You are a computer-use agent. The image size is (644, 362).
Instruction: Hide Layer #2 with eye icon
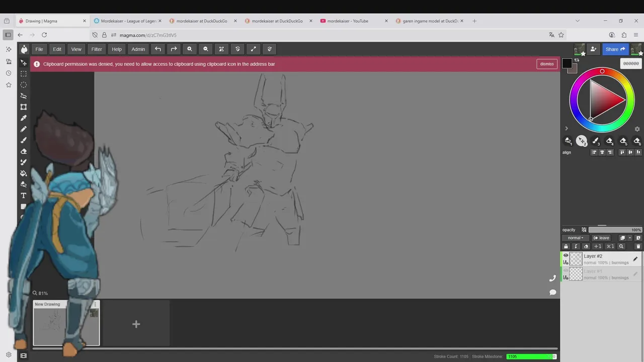pyautogui.click(x=566, y=256)
